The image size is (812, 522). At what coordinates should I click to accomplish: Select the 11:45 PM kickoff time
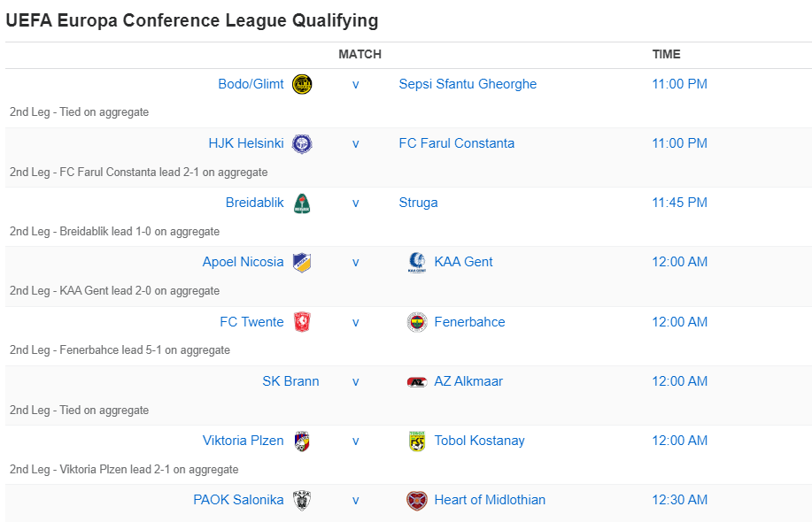pos(679,202)
